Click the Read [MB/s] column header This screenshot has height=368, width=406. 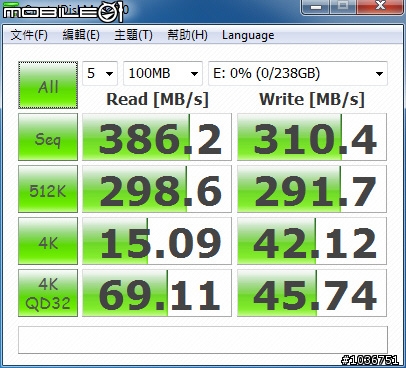tap(157, 99)
